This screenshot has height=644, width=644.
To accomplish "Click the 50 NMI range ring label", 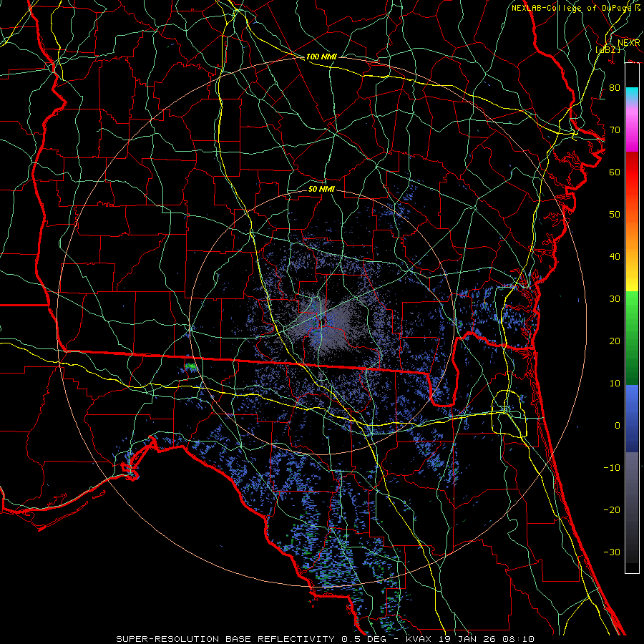I will (321, 189).
